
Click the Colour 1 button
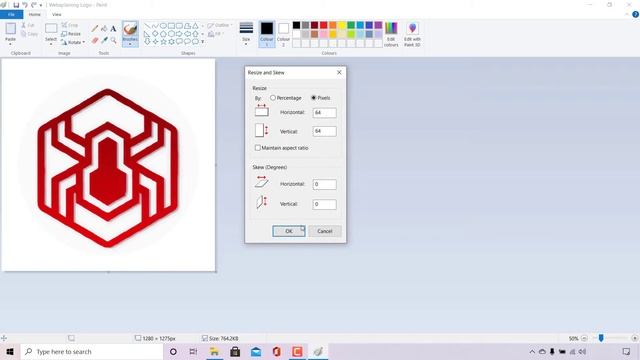(x=267, y=34)
